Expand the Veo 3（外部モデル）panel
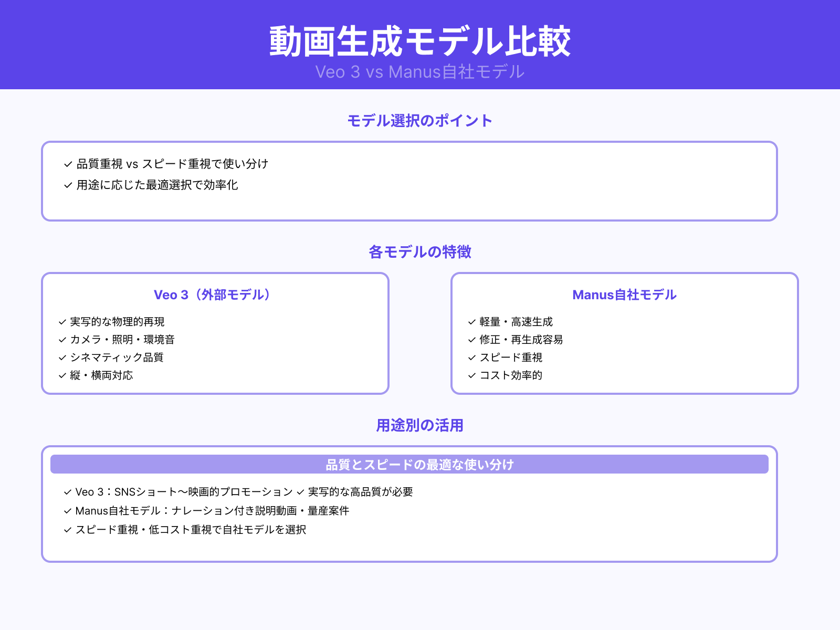This screenshot has width=840, height=630. click(x=211, y=295)
